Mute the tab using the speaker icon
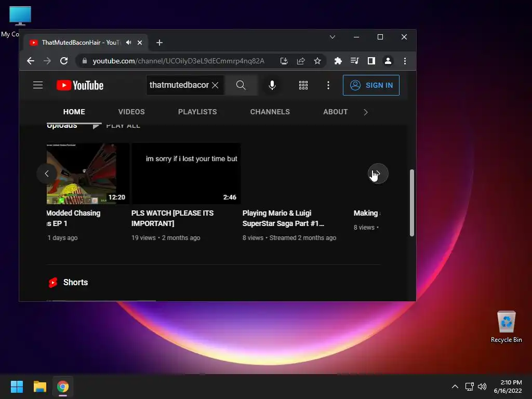This screenshot has width=532, height=399. (x=129, y=43)
